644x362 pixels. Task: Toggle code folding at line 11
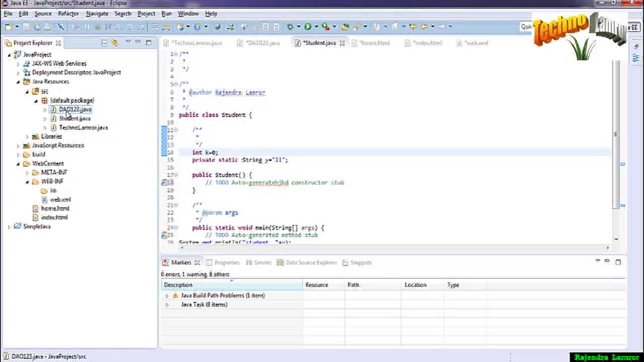[x=176, y=130]
